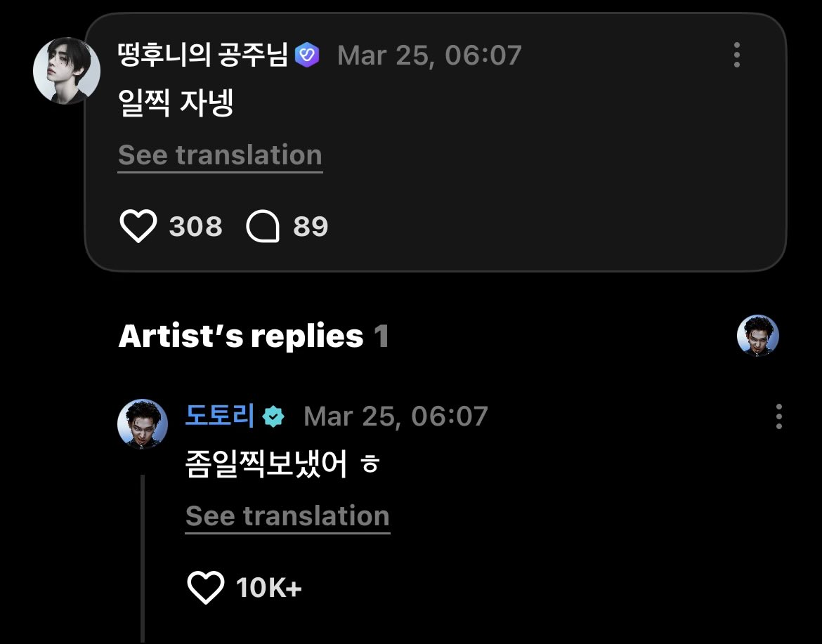Click the 10K+ like count on the reply
The image size is (822, 644).
pyautogui.click(x=269, y=588)
